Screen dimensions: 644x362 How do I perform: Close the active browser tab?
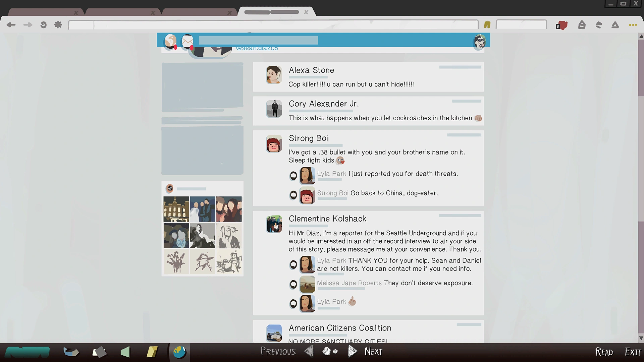306,12
